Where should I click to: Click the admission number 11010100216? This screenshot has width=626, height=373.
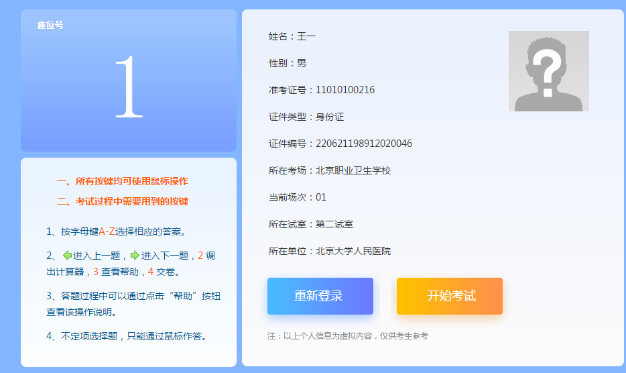click(x=345, y=90)
